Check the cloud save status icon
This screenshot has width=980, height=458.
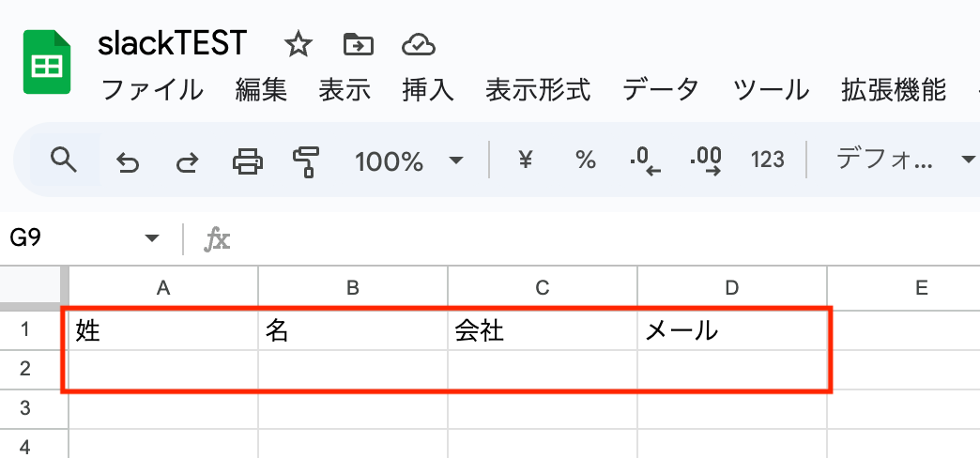(418, 44)
